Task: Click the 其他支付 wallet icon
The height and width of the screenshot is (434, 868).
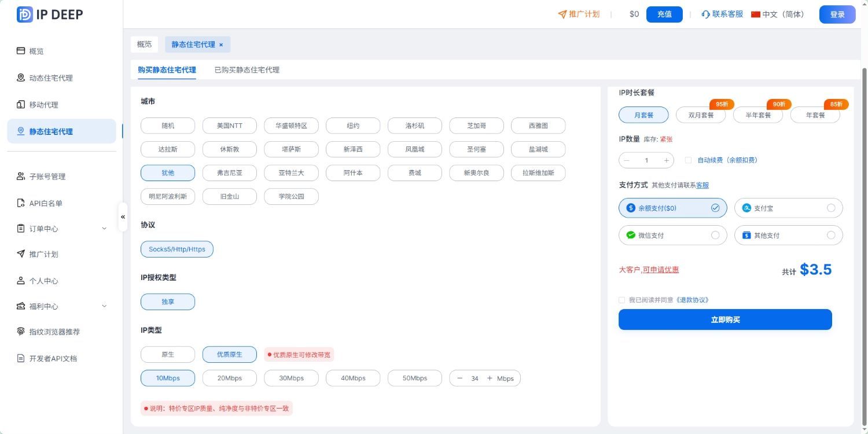Action: [746, 235]
